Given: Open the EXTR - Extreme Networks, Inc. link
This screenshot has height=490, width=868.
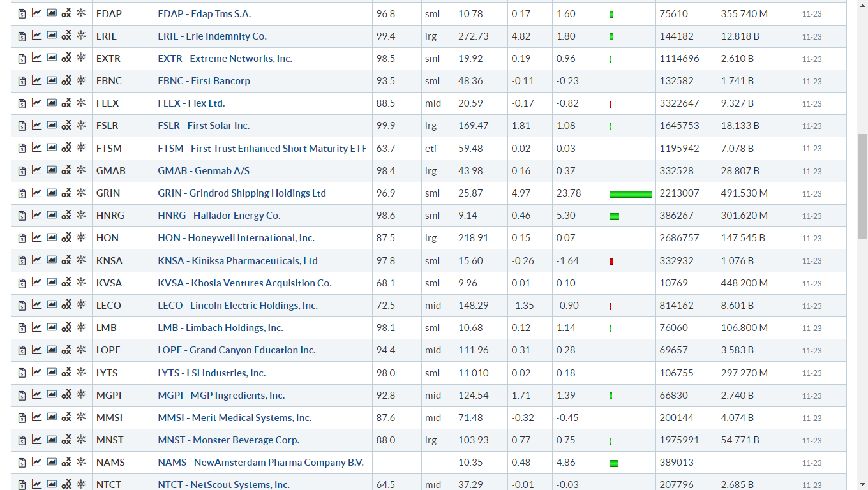Looking at the screenshot, I should click(225, 58).
